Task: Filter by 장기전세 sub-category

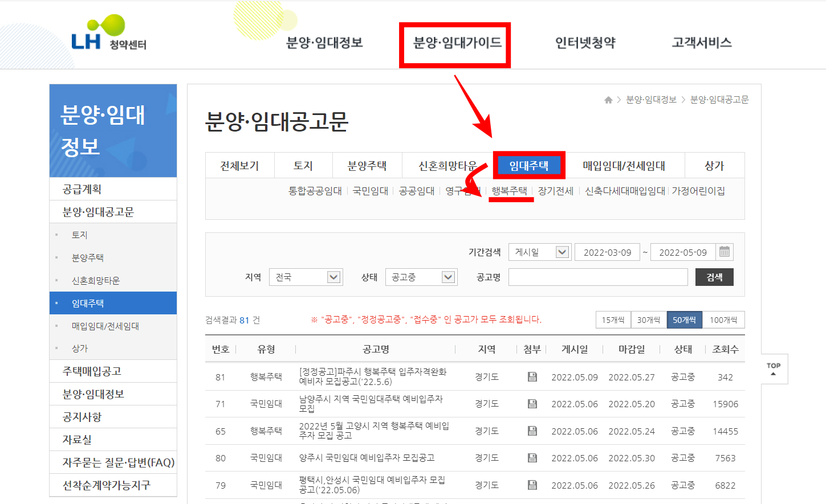Action: (x=556, y=191)
